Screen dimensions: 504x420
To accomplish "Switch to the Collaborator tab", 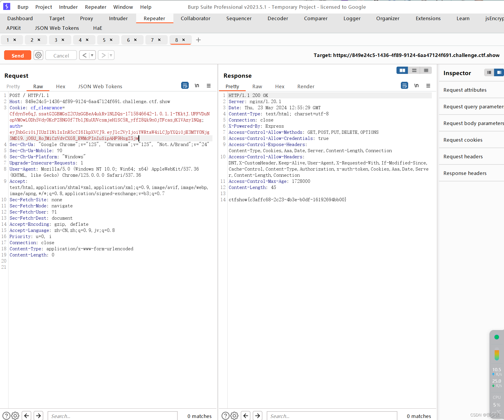I will click(x=195, y=18).
